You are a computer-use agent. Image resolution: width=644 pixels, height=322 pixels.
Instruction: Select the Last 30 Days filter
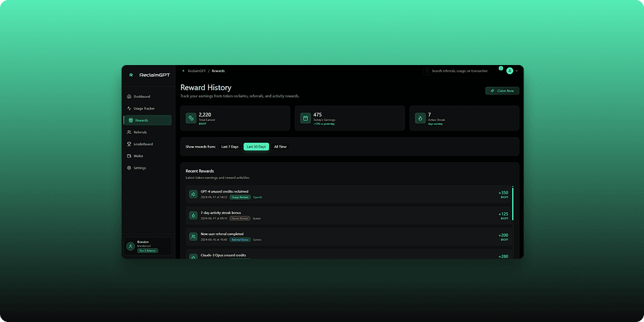click(256, 147)
